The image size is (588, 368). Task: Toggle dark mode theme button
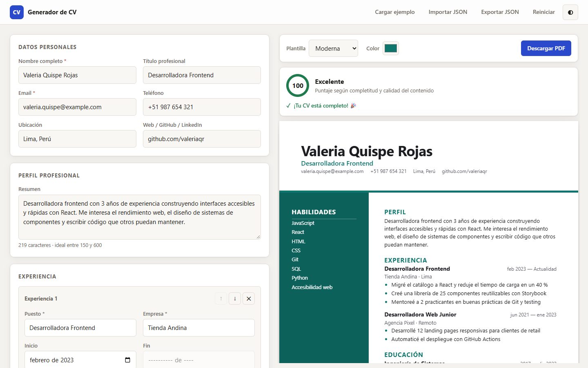[570, 12]
